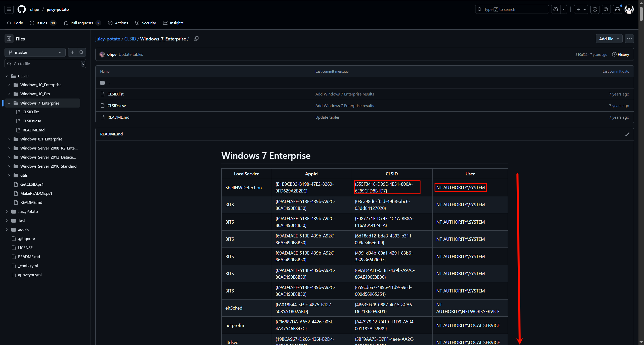This screenshot has height=345, width=644.
Task: Open the hamburger navigation menu
Action: pyautogui.click(x=9, y=9)
